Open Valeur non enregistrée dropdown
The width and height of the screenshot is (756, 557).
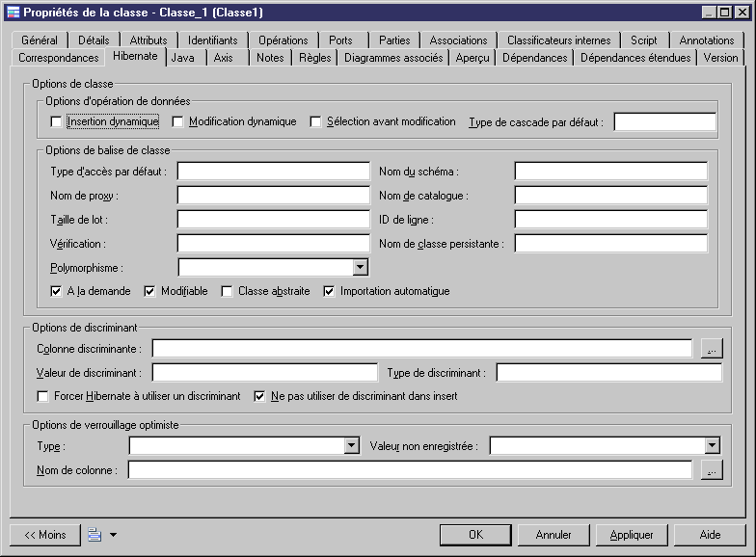[x=712, y=445]
